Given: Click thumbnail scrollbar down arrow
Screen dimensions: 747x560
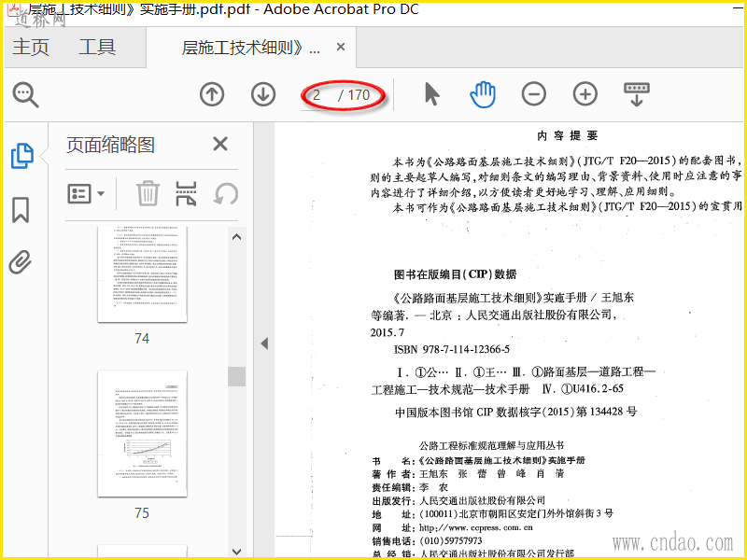Looking at the screenshot, I should click(x=236, y=552).
